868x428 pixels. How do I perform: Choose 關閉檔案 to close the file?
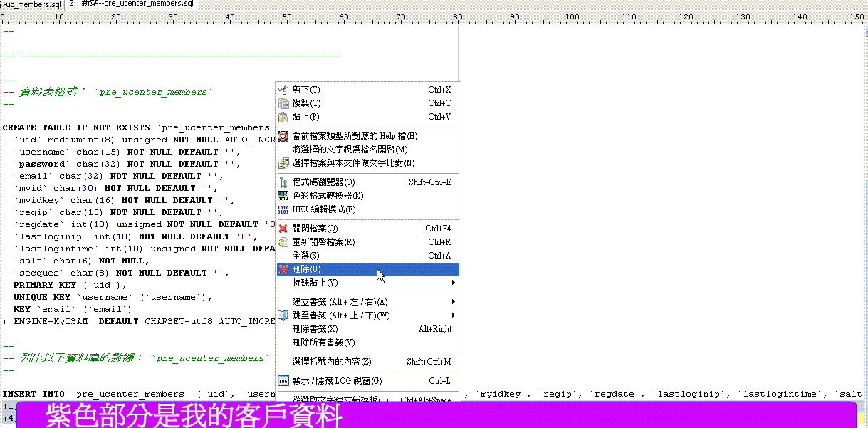tap(367, 229)
